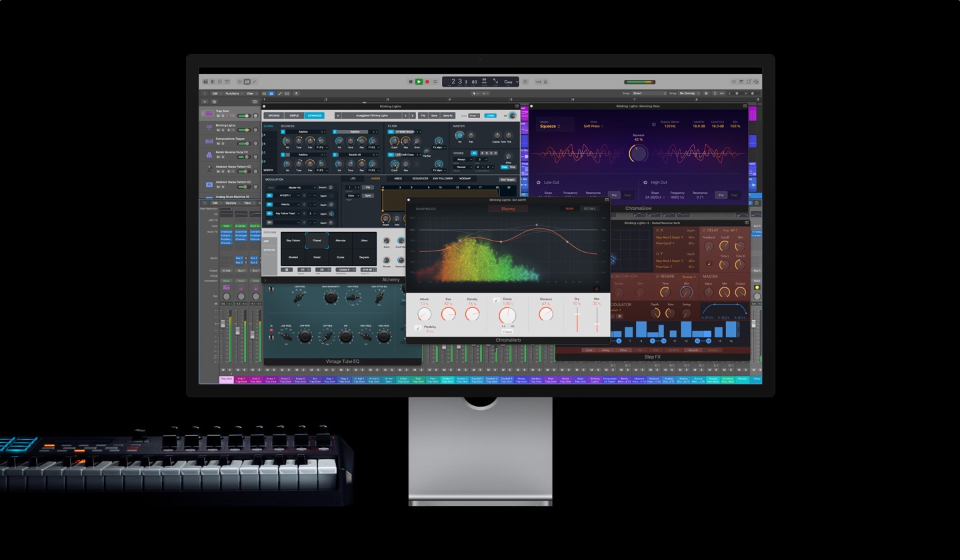Open the Alchemy preset name dropdown arrow

338,115
